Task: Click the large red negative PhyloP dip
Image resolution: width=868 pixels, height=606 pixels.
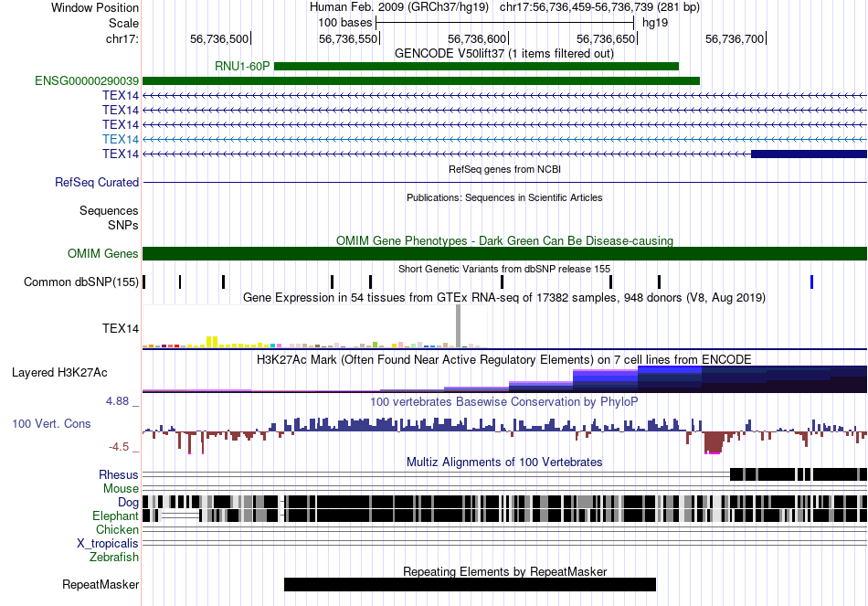Action: tap(714, 442)
